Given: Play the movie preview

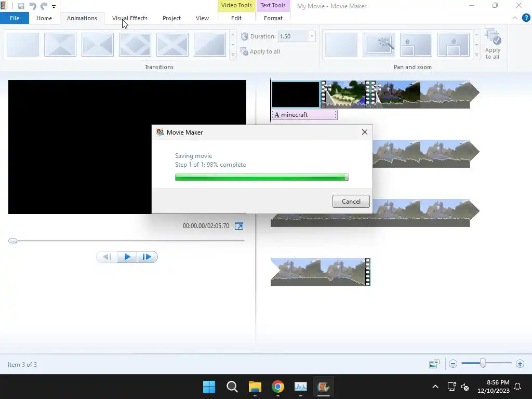Looking at the screenshot, I should coord(127,257).
